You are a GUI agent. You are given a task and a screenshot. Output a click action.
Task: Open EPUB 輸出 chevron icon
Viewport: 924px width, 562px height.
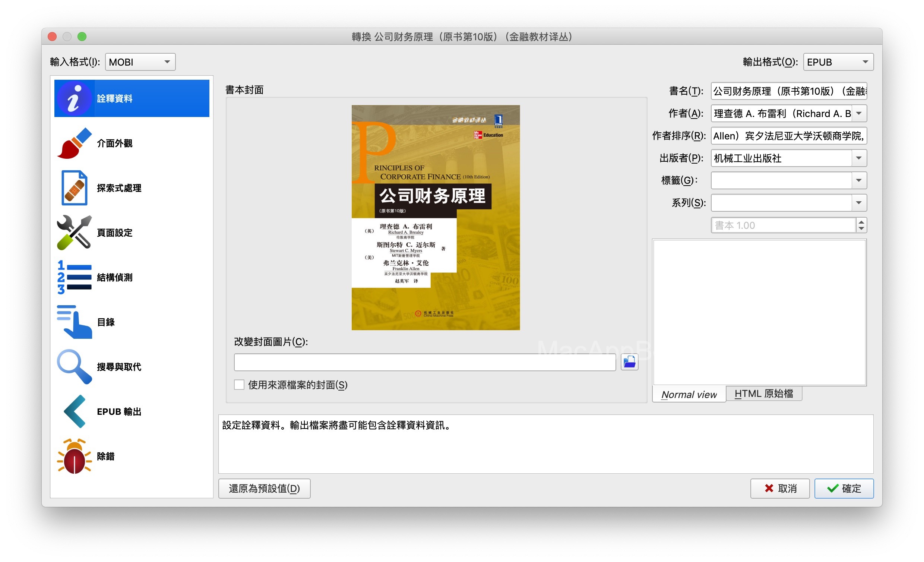(74, 411)
